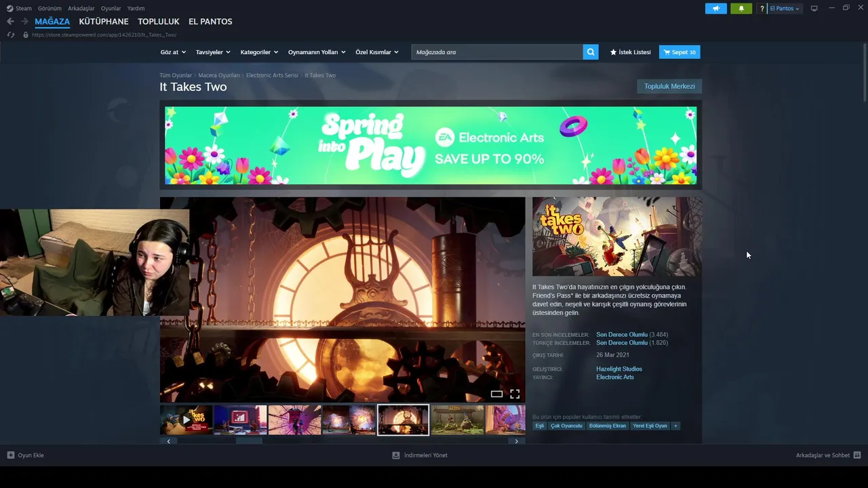This screenshot has height=488, width=868.
Task: Click the It Takes Two capsule image
Action: tap(616, 237)
